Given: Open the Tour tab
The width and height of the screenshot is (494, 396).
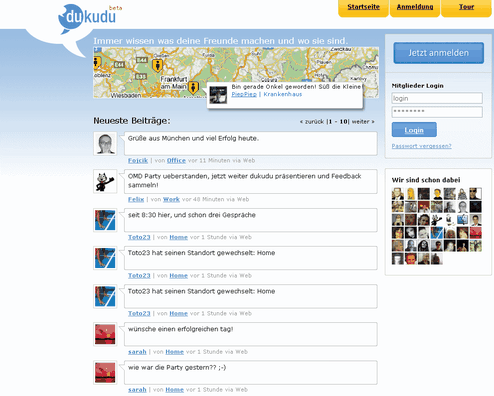Looking at the screenshot, I should tap(466, 7).
